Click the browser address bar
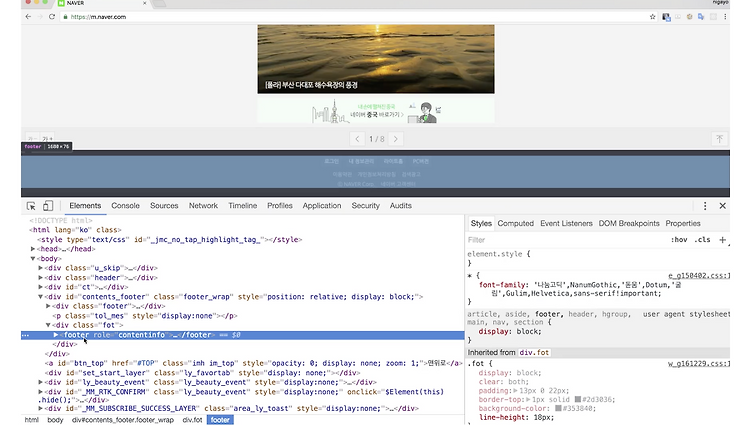 coord(354,17)
